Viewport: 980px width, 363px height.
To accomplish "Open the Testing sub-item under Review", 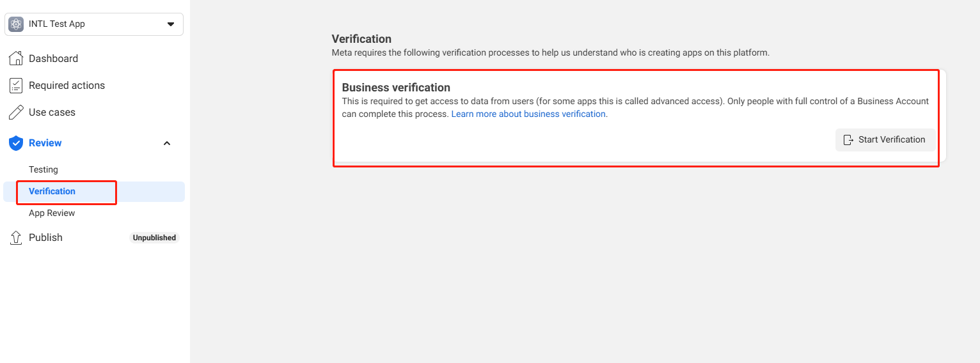I will [x=43, y=170].
